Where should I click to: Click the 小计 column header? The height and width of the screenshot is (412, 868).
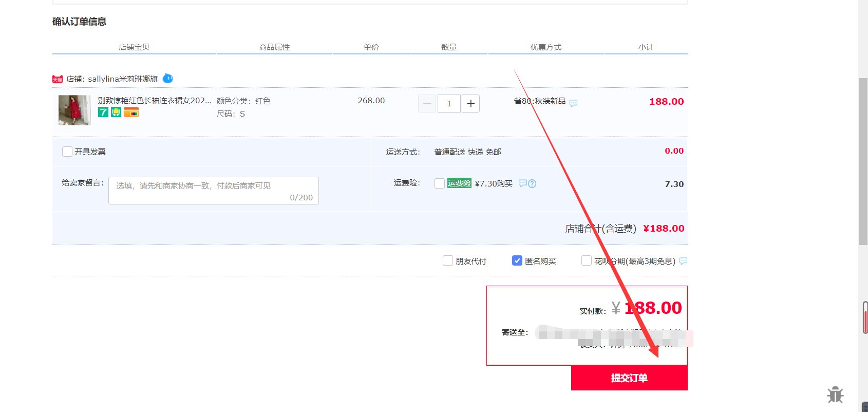pos(646,47)
